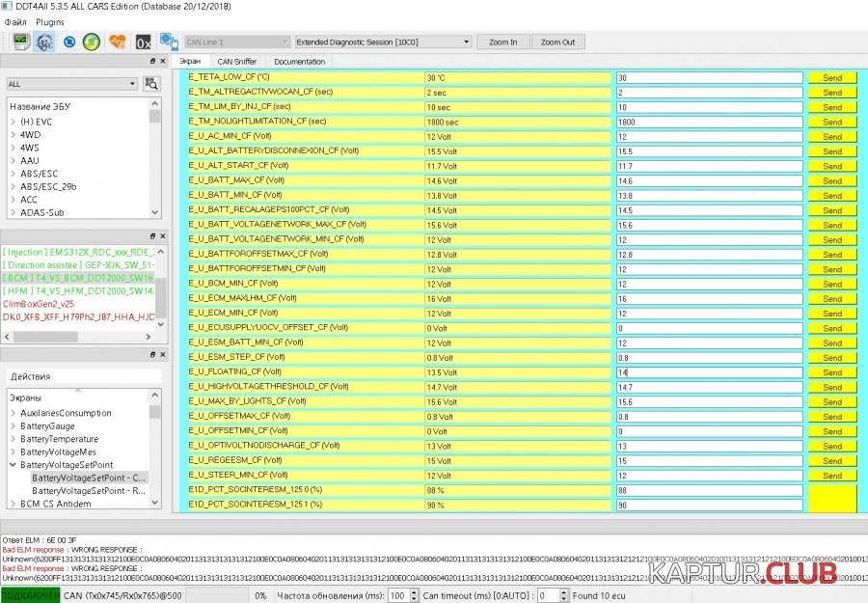Open the CAN Line 1 dropdown
868x603 pixels.
pyautogui.click(x=237, y=42)
